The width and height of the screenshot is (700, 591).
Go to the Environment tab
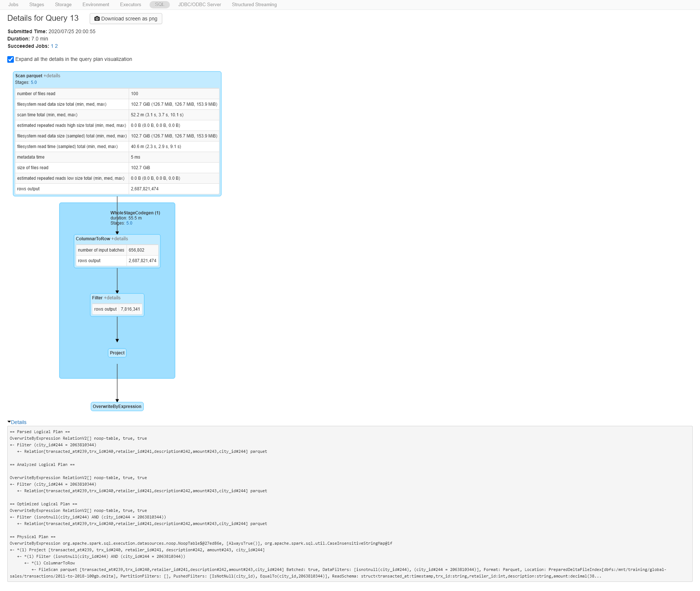click(96, 5)
